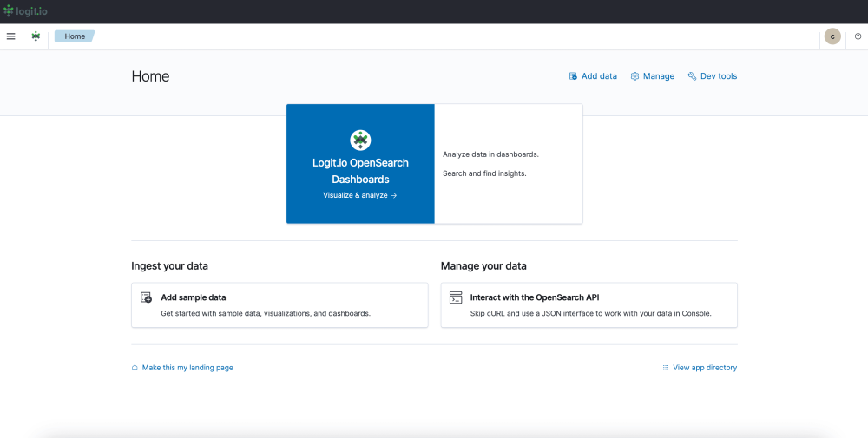Click the console icon on the OpenSearch API card
This screenshot has width=868, height=438.
click(456, 297)
